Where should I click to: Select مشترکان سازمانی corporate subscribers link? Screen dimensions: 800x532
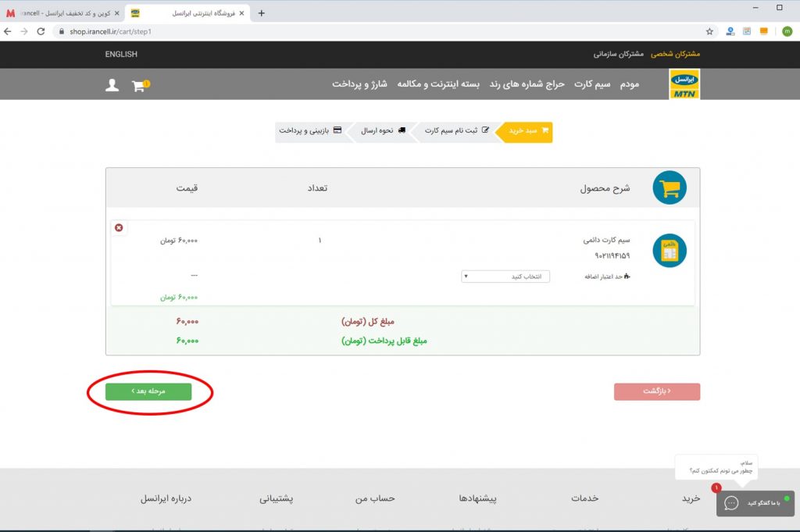pos(619,54)
